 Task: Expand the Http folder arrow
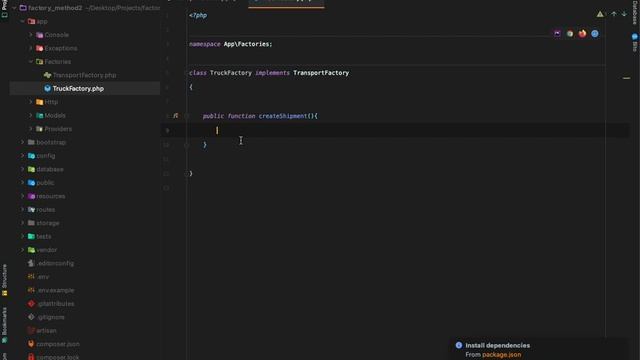coord(31,102)
